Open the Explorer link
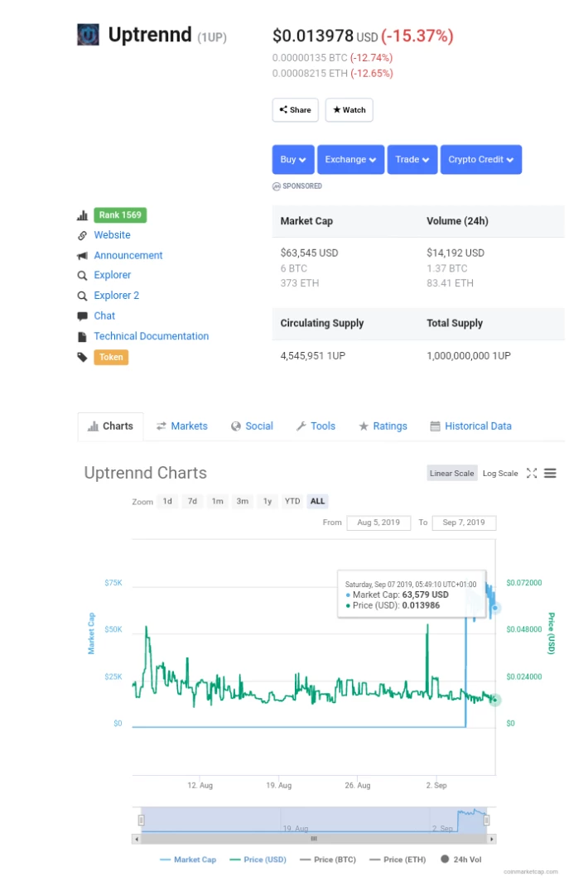Viewport: 588px width, 886px height. click(113, 275)
